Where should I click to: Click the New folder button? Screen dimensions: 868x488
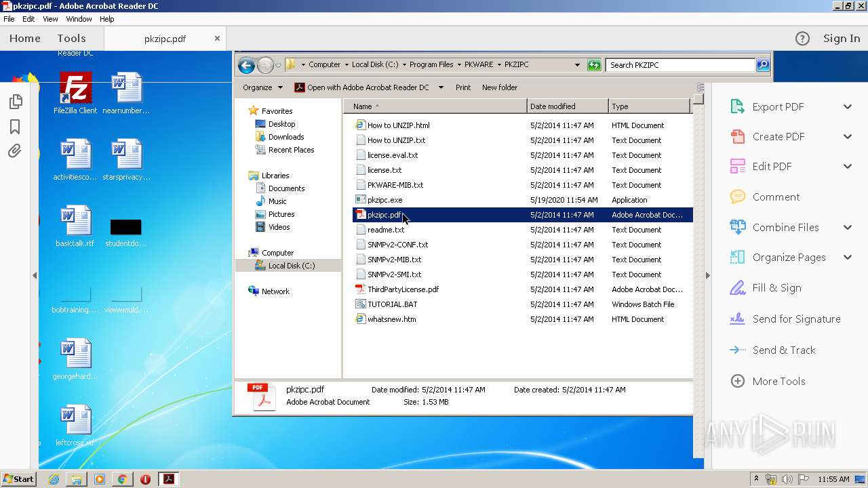tap(500, 87)
